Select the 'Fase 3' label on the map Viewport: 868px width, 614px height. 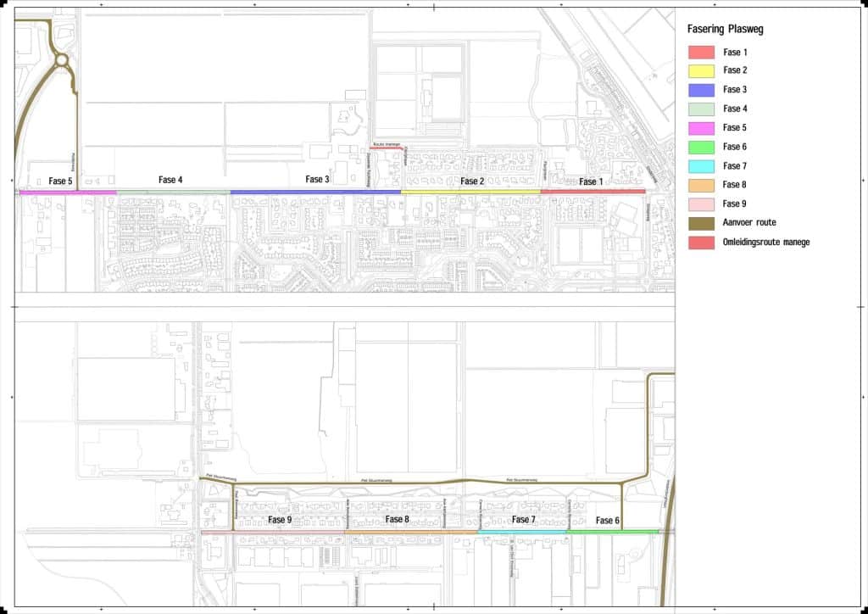coord(317,180)
